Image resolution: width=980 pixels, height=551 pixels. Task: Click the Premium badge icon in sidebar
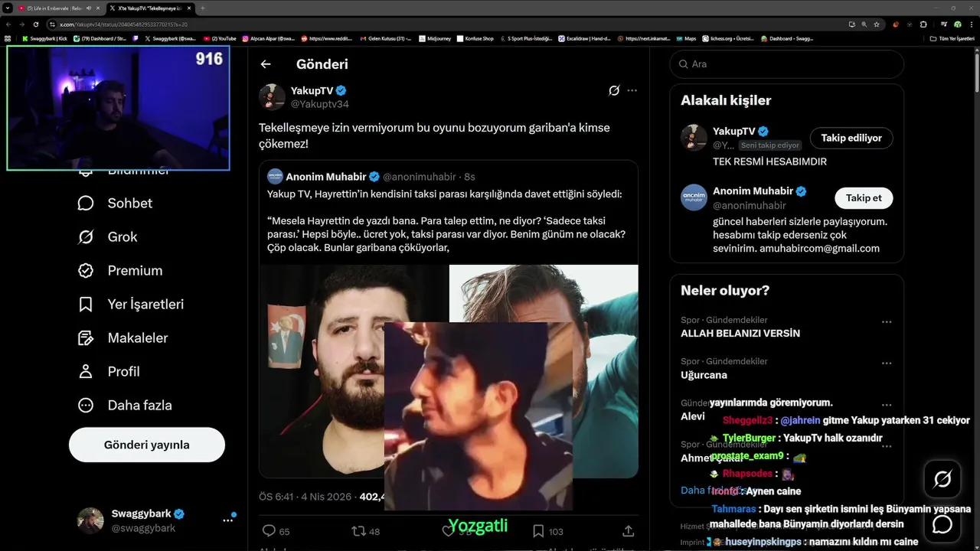pos(86,270)
